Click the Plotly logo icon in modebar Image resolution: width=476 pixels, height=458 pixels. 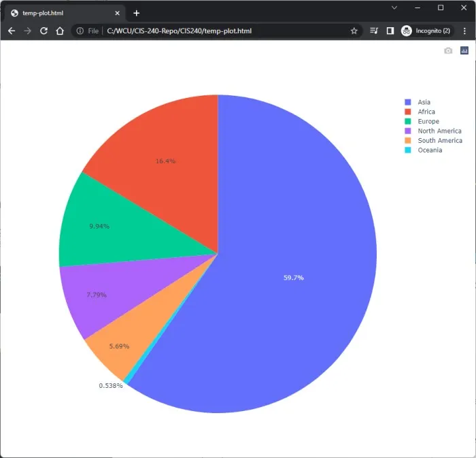point(464,50)
